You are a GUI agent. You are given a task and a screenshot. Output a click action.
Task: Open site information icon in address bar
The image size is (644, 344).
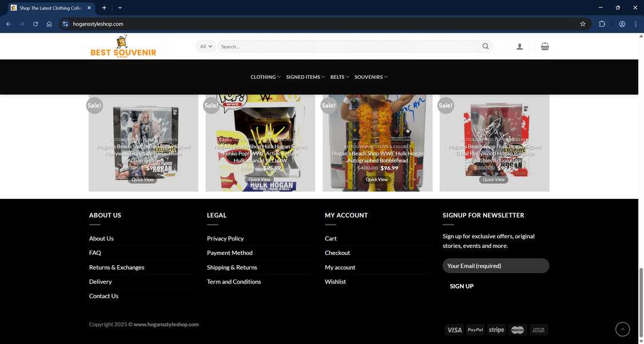(65, 24)
